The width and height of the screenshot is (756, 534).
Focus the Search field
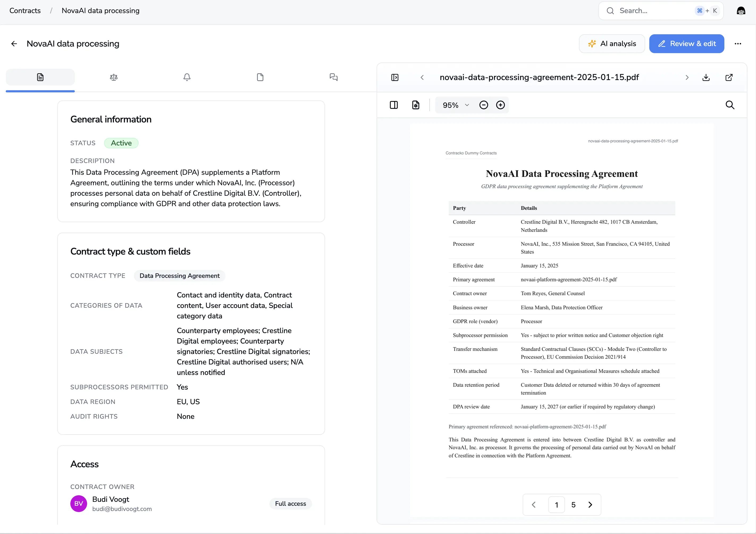(661, 11)
